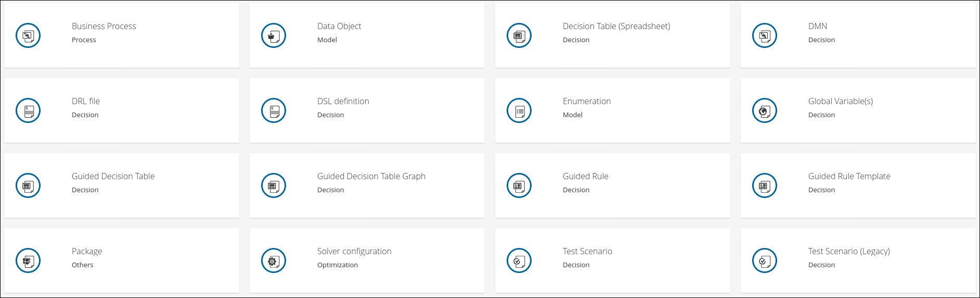Select the Guided Decision Table Graph icon

pos(274,185)
